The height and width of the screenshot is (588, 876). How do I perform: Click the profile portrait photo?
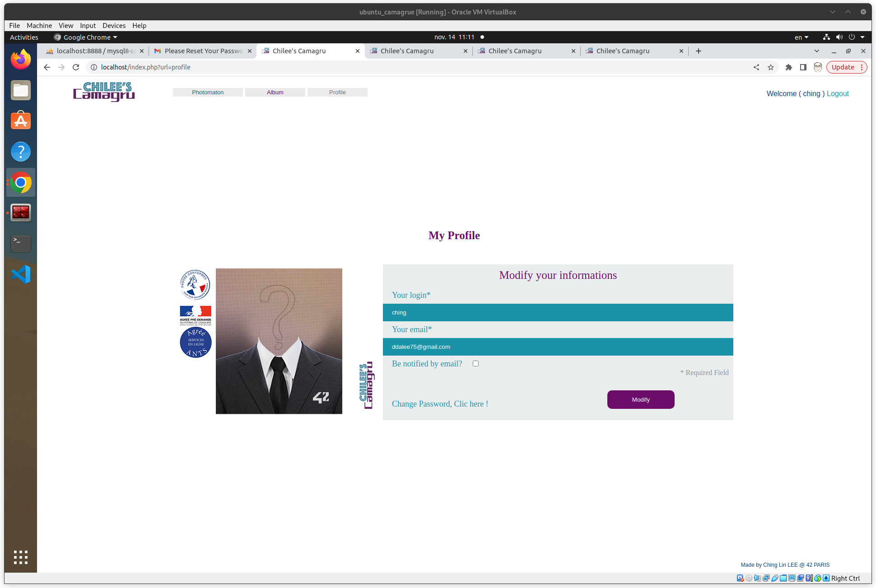coord(279,341)
